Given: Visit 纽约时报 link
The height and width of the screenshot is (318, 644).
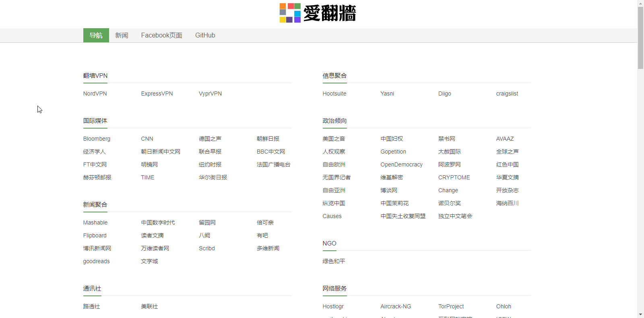Looking at the screenshot, I should (x=210, y=164).
